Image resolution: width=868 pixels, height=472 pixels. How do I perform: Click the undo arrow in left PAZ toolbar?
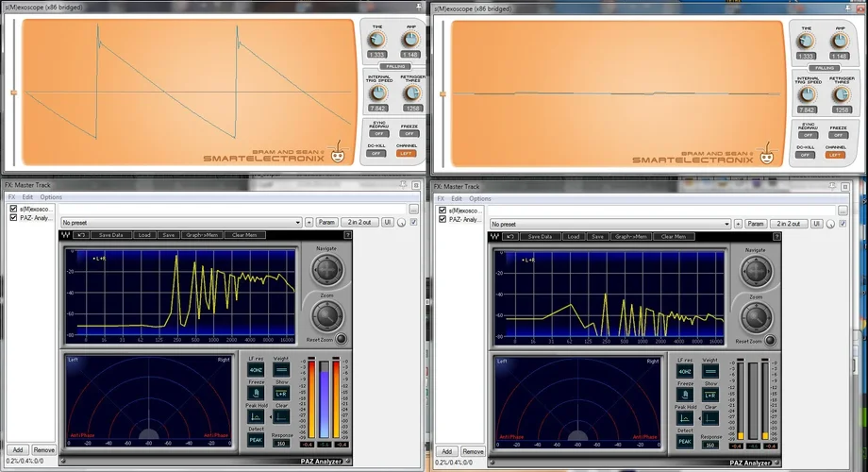[82, 235]
